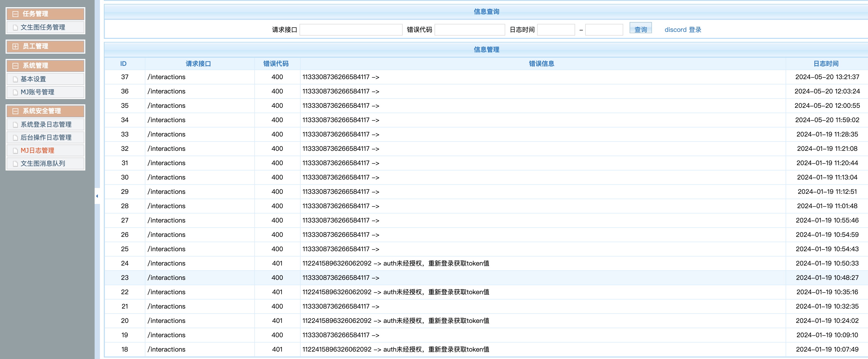868x359 pixels.
Task: Open the discord 登录 link
Action: (683, 30)
